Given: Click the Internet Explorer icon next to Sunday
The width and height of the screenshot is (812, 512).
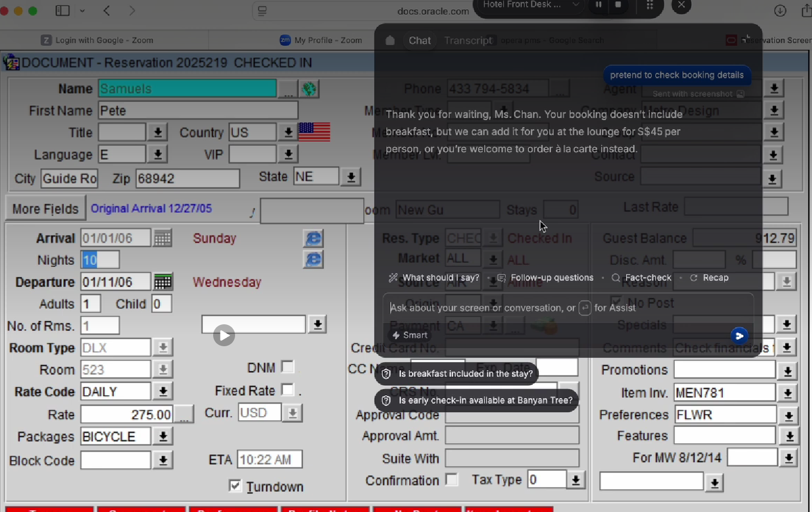Looking at the screenshot, I should pyautogui.click(x=313, y=238).
